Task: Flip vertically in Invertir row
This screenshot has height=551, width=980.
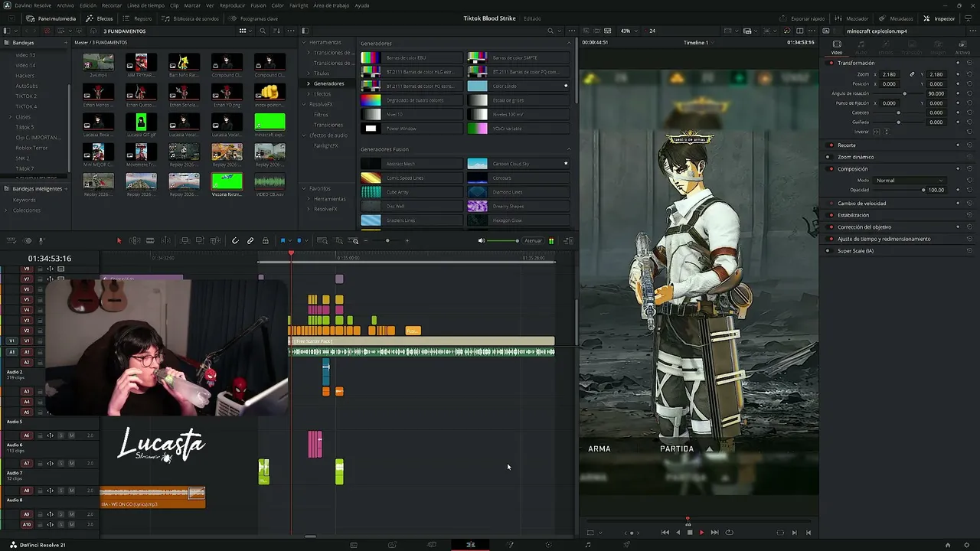Action: (x=887, y=132)
